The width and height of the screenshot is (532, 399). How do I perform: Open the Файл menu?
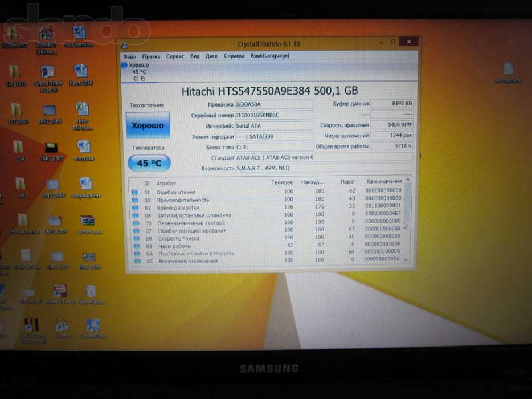(129, 56)
